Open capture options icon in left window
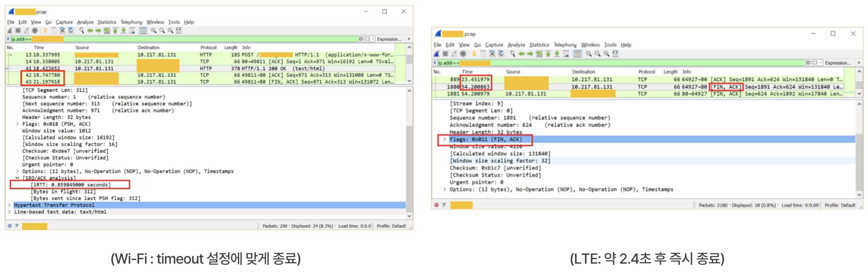This screenshot has height=276, width=868. pyautogui.click(x=35, y=31)
